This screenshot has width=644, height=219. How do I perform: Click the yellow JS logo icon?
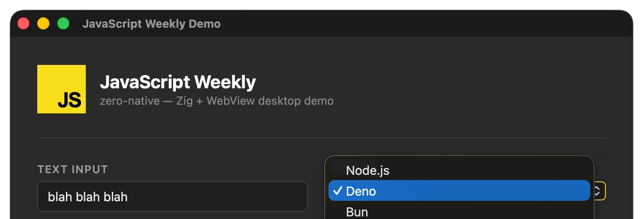coord(61,89)
